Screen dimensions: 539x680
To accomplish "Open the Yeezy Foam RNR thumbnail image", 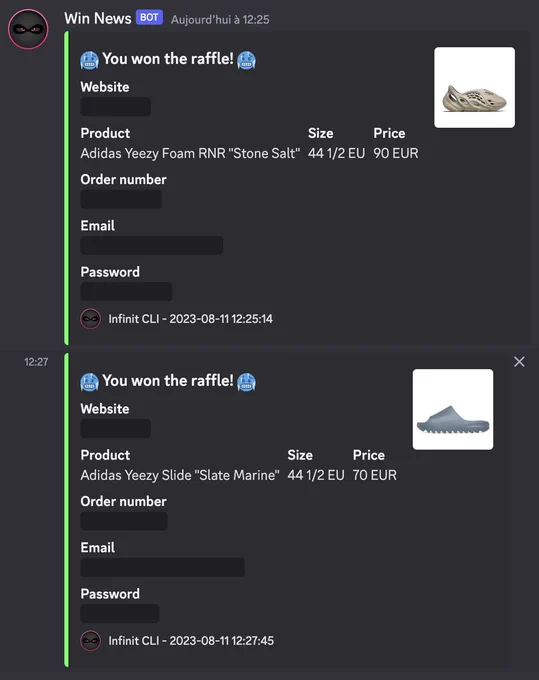I will [x=474, y=88].
